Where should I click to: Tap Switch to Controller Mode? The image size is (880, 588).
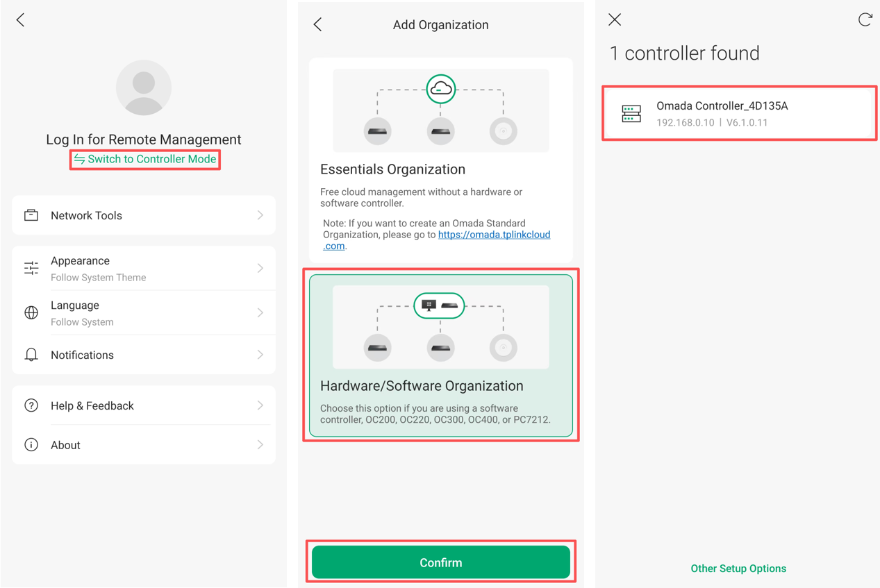144,159
